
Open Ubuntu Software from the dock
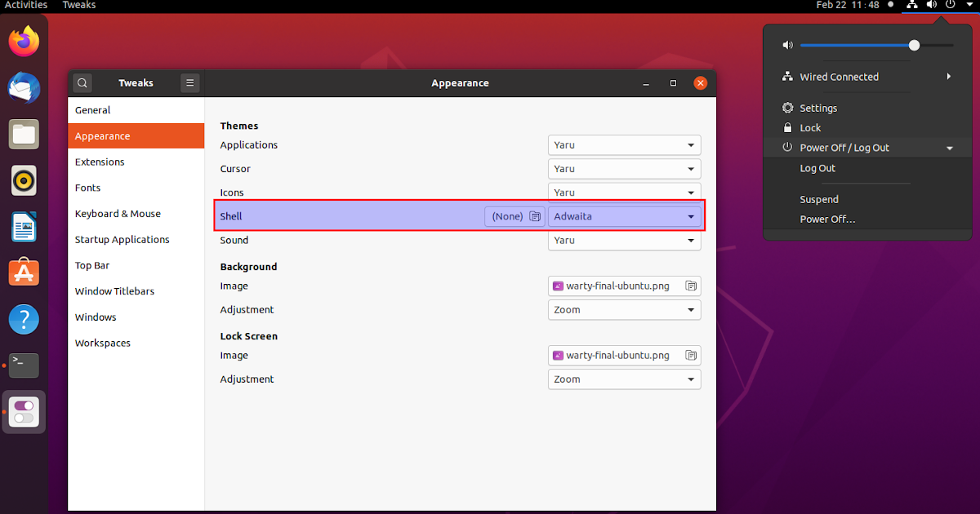click(24, 273)
